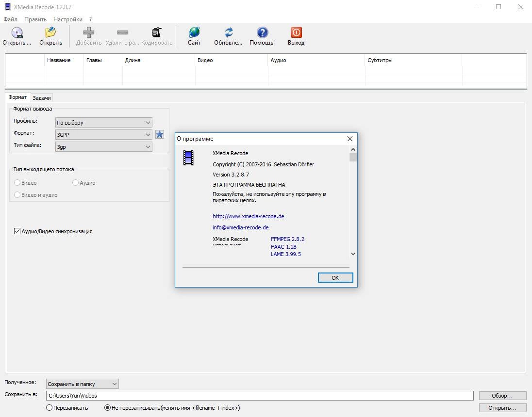Switch to the Формат tab
532x417 pixels.
point(17,97)
